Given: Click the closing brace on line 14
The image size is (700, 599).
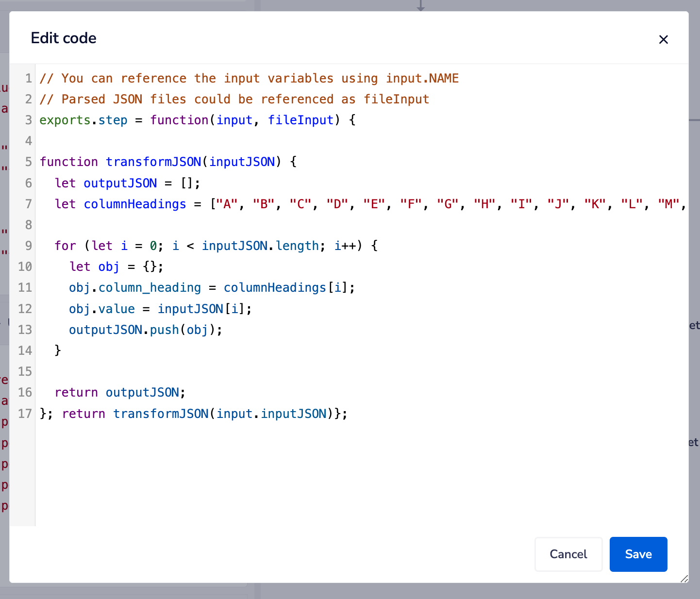Looking at the screenshot, I should (x=57, y=350).
